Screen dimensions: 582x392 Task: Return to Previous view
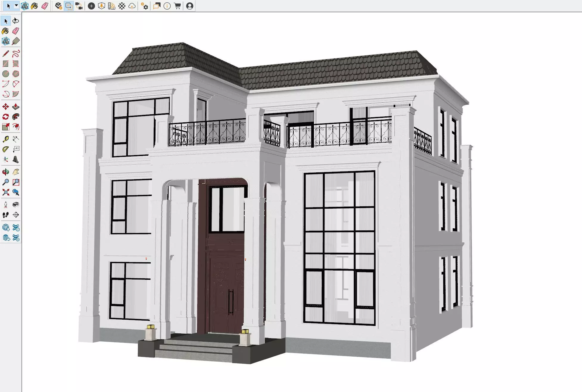(x=16, y=192)
